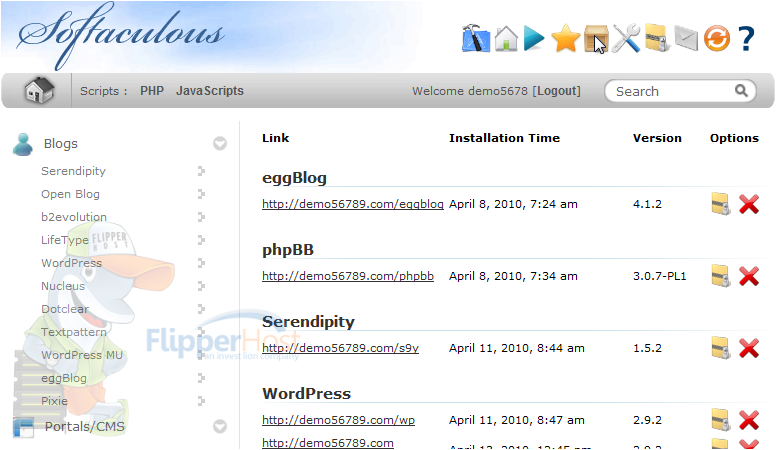
Task: Click the orange sync refresh icon
Action: tap(717, 39)
